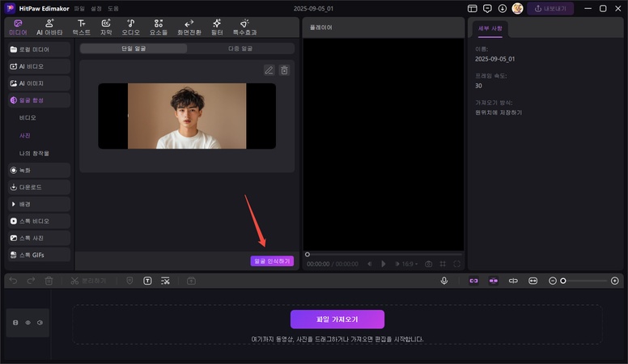The height and width of the screenshot is (364, 628).
Task: Expand the 배경 background section
Action: pyautogui.click(x=39, y=204)
